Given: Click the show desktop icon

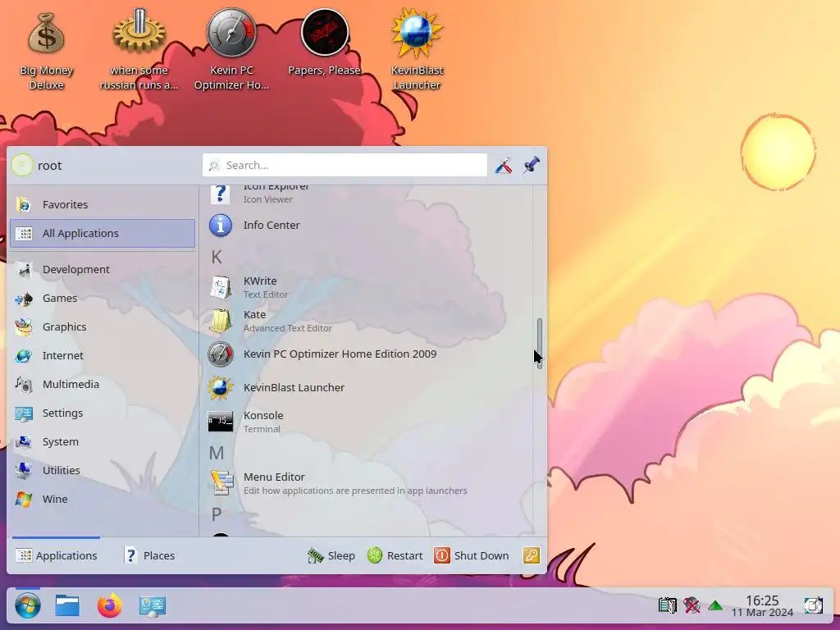Looking at the screenshot, I should (x=813, y=606).
